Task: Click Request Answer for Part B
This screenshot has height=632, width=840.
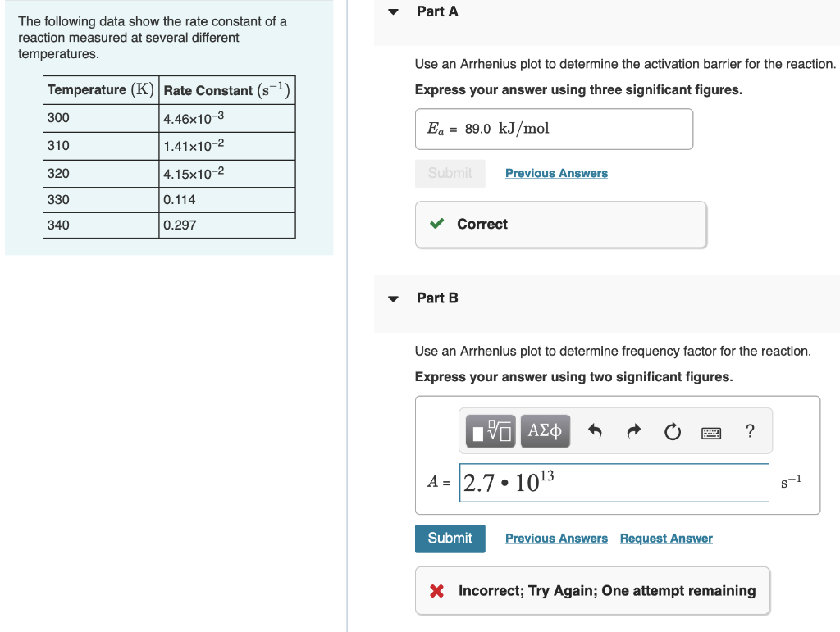Action: [x=665, y=539]
